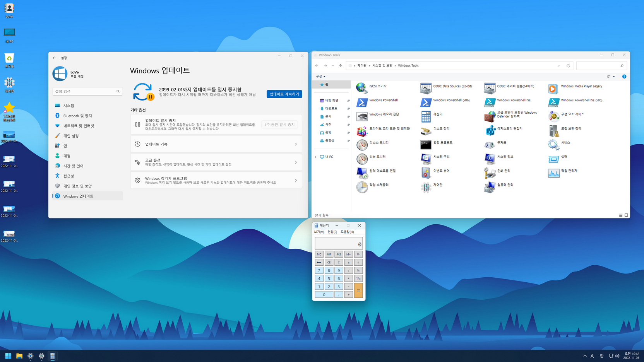This screenshot has width=644, height=362.
Task: Open Calculator 편집(E) menu
Action: click(x=332, y=232)
